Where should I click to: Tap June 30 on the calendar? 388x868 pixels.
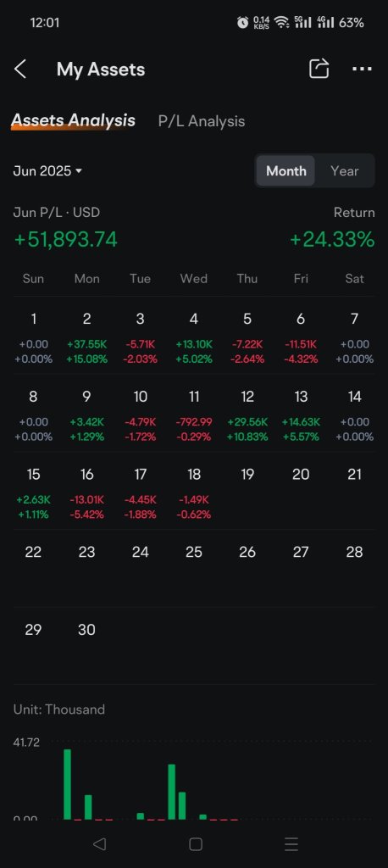[x=87, y=630]
